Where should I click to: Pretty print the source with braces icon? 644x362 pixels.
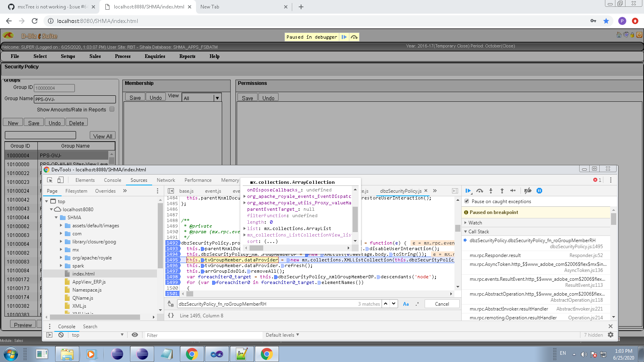(171, 316)
